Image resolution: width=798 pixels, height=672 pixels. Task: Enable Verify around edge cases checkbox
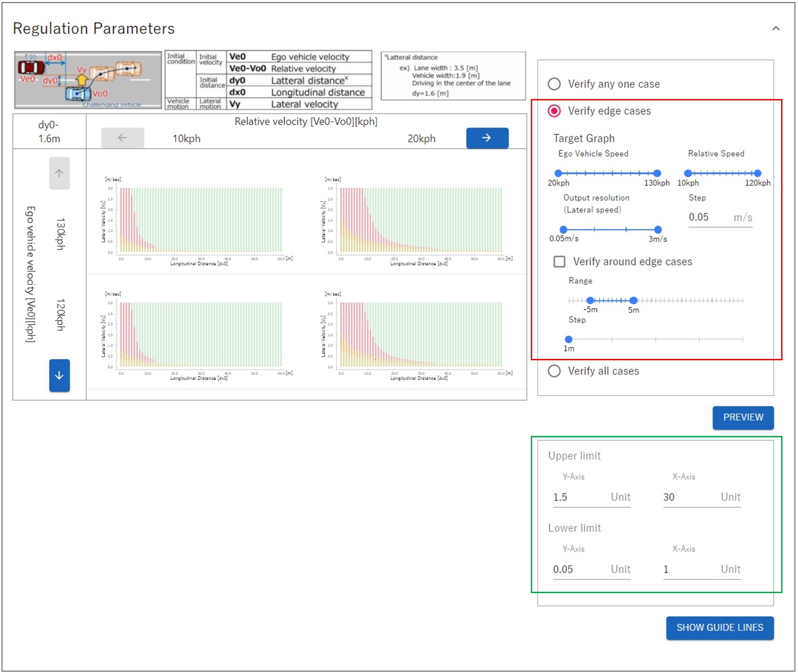pos(559,261)
